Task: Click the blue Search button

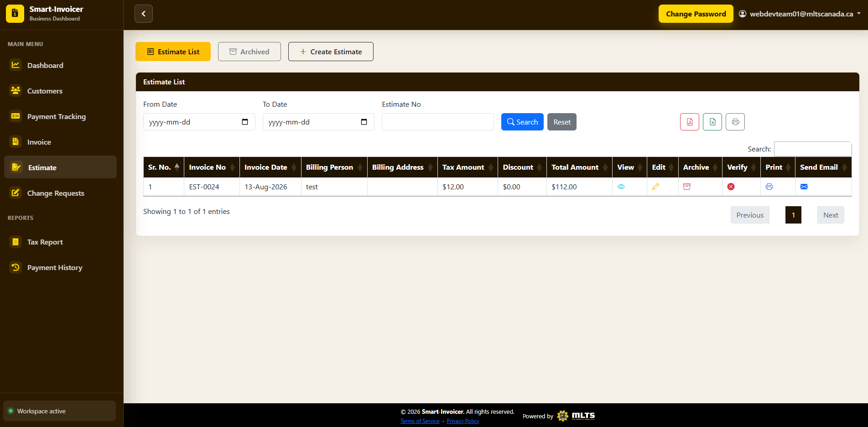Action: pyautogui.click(x=522, y=122)
